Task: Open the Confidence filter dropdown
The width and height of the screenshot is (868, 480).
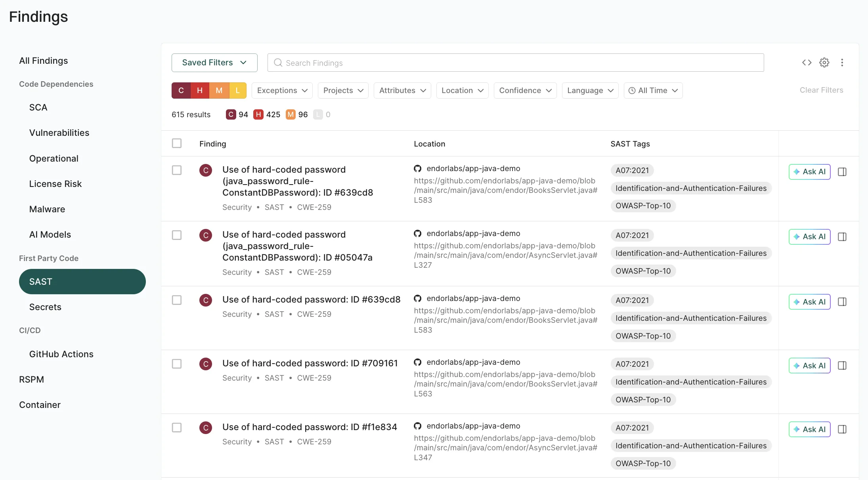Action: [525, 90]
